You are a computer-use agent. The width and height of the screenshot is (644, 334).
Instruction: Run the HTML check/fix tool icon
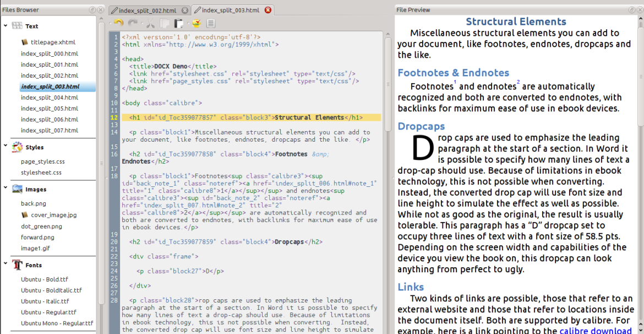pos(197,24)
